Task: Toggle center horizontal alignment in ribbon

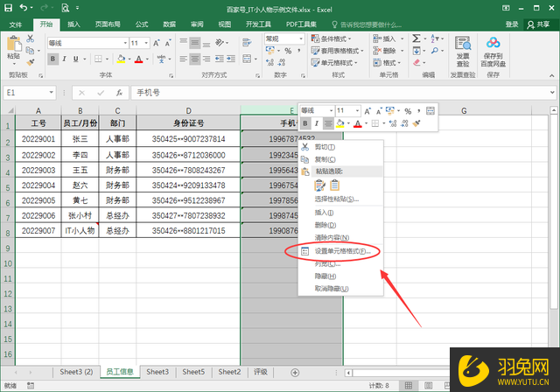Action: (195, 59)
